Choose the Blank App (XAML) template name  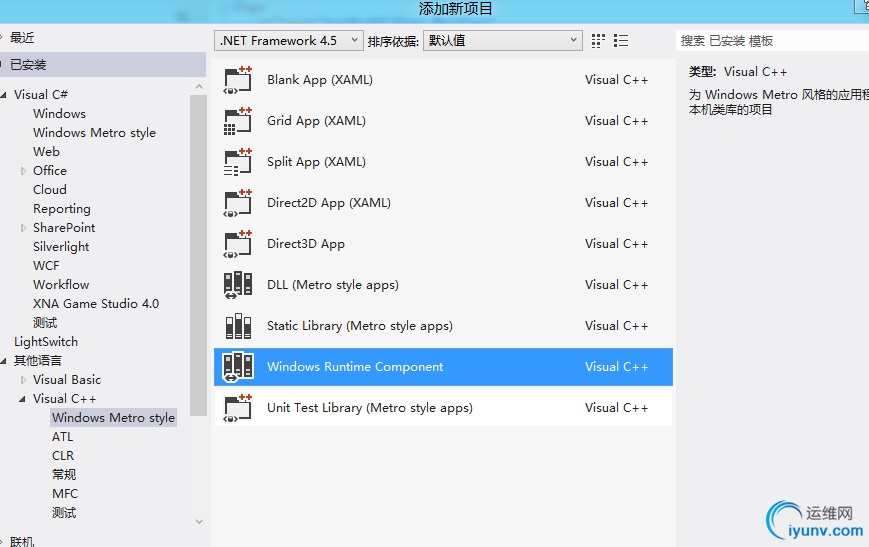coord(320,80)
